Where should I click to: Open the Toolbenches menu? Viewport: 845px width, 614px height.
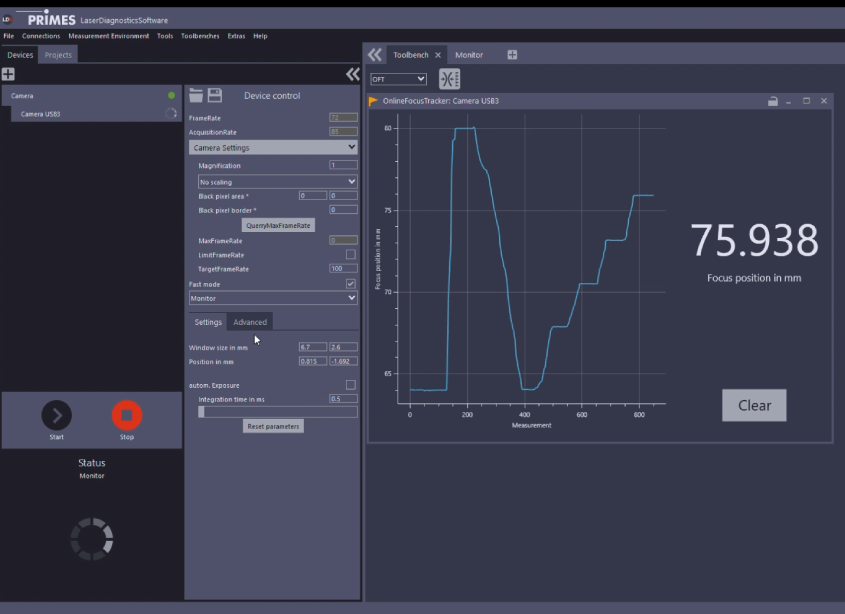pos(200,36)
